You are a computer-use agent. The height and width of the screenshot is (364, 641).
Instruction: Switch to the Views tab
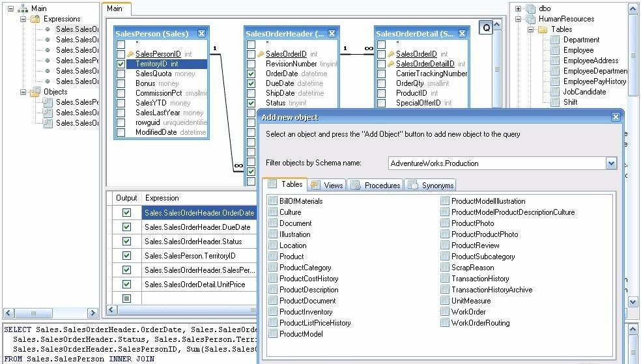[327, 186]
